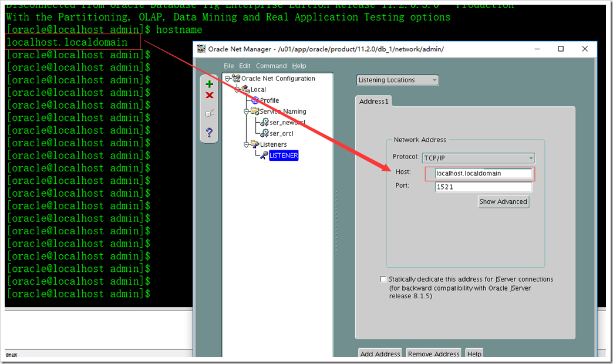This screenshot has width=613, height=364.
Task: Toggle statically dedicate address for JServer checkbox
Action: click(383, 279)
